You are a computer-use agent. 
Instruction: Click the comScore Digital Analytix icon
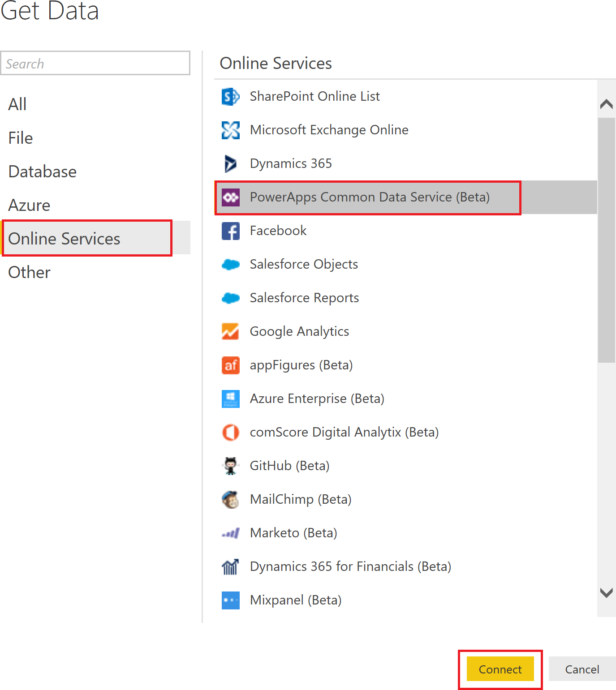231,433
